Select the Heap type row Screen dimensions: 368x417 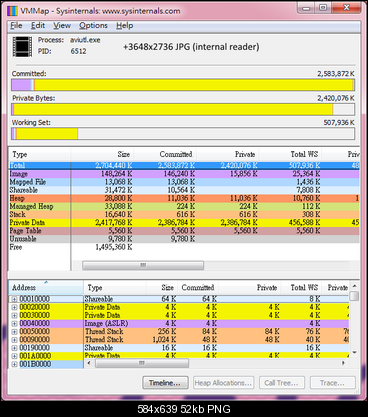click(x=184, y=198)
